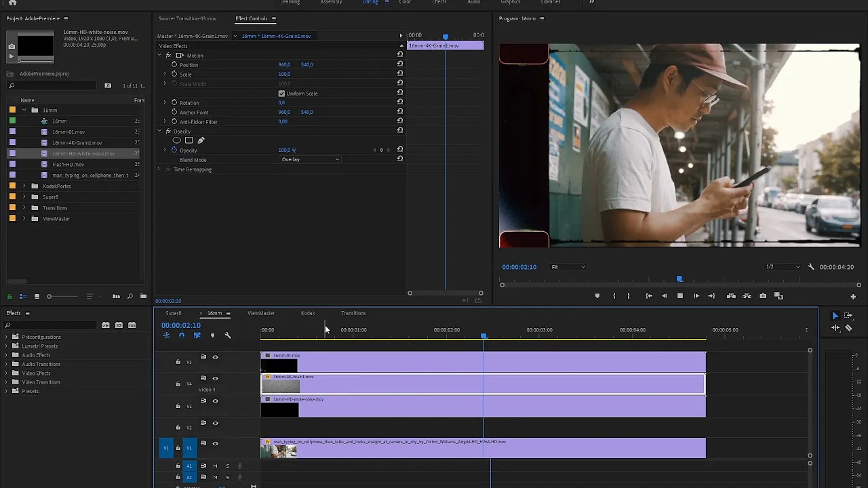Collapse the Motion effect properties

point(159,55)
